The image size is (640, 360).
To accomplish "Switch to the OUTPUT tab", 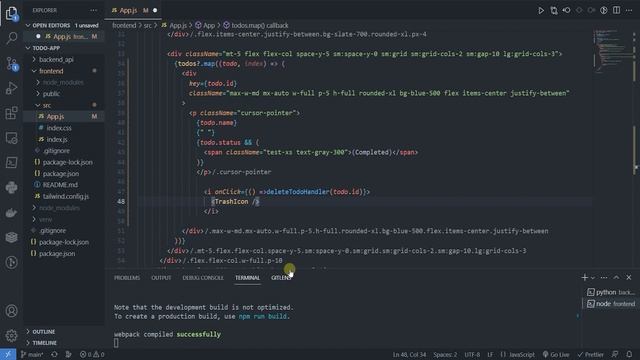I will tap(161, 278).
